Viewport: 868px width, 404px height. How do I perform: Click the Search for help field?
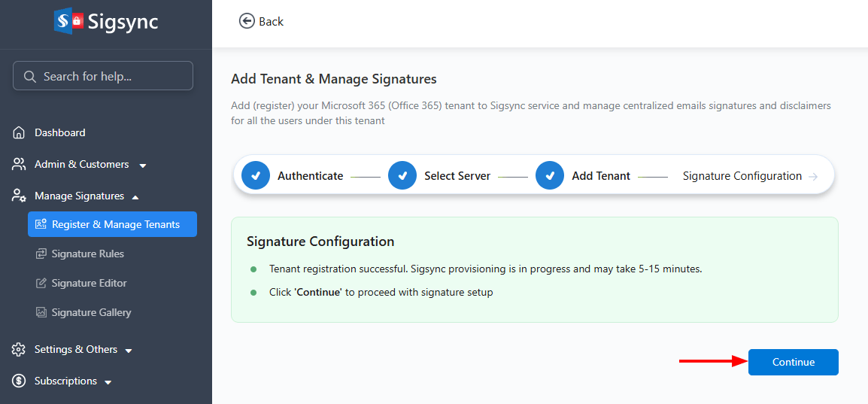103,76
